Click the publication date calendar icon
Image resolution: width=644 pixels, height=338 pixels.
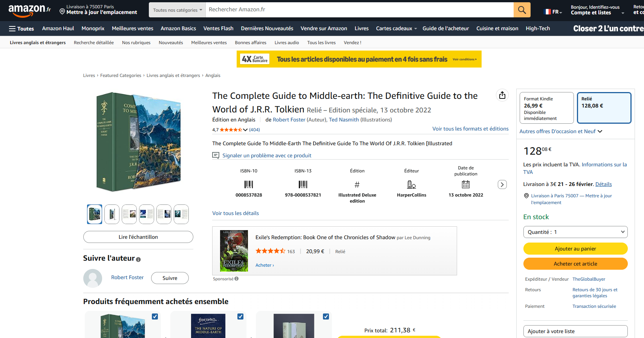(466, 184)
